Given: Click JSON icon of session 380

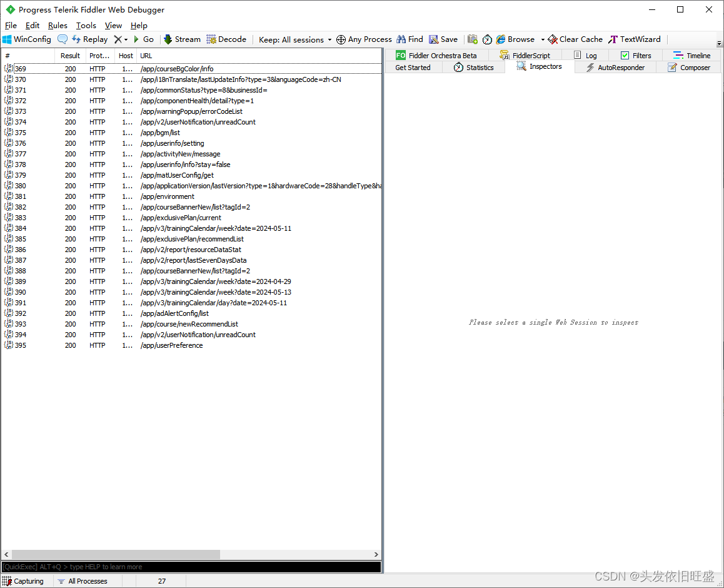Looking at the screenshot, I should click(8, 185).
